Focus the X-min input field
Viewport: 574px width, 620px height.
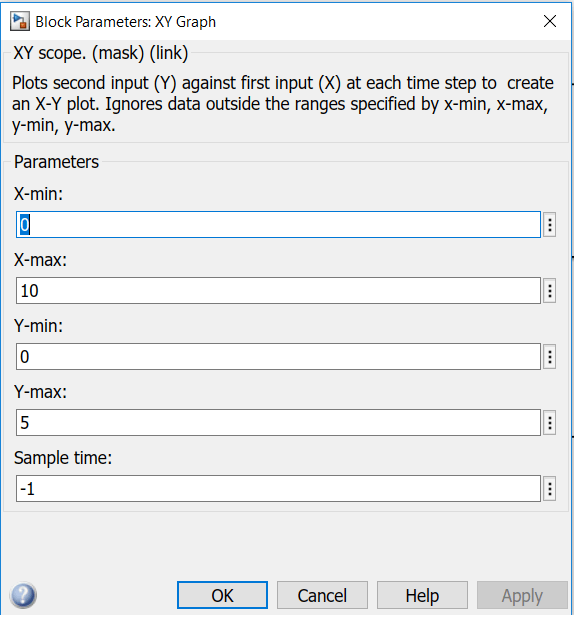coord(278,225)
